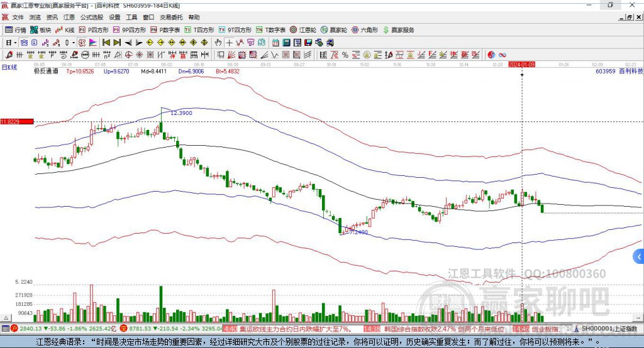
Task: Click the colored flag icon
Action: point(93,43)
